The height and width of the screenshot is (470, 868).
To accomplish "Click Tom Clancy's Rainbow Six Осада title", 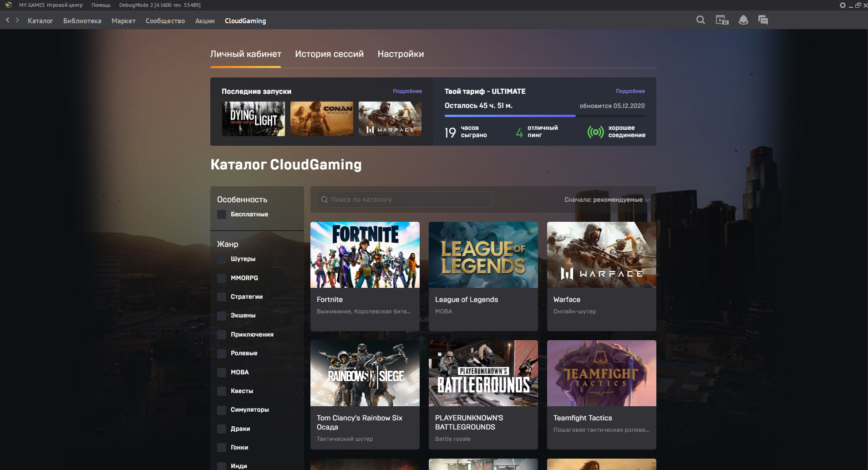I will (360, 423).
